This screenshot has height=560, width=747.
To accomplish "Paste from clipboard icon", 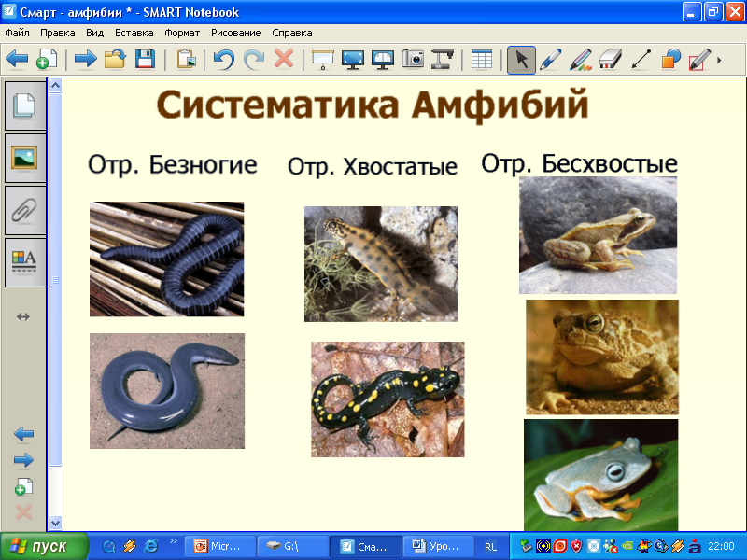I will coord(186,60).
